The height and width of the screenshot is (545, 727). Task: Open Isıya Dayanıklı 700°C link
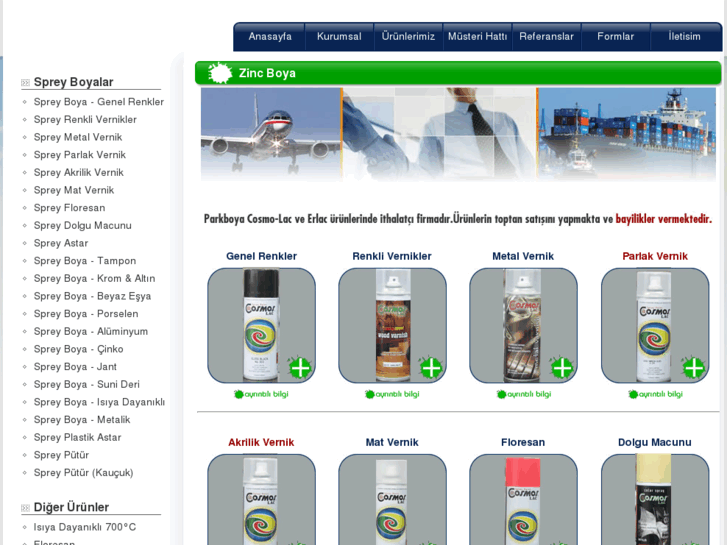click(85, 527)
